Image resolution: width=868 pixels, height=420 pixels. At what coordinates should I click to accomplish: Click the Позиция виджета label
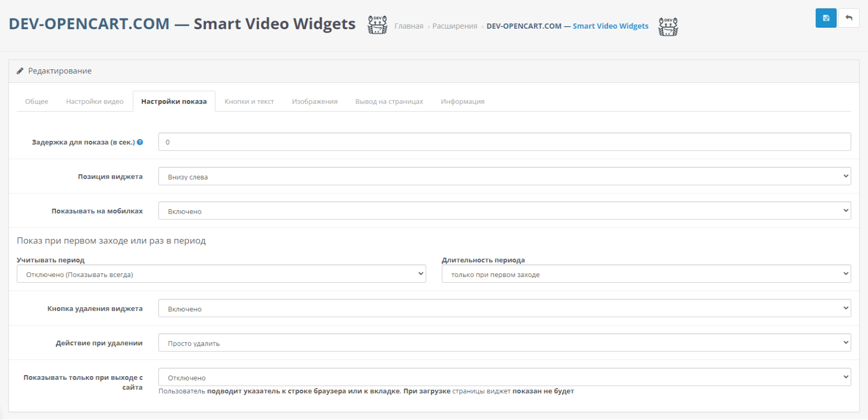tap(110, 177)
